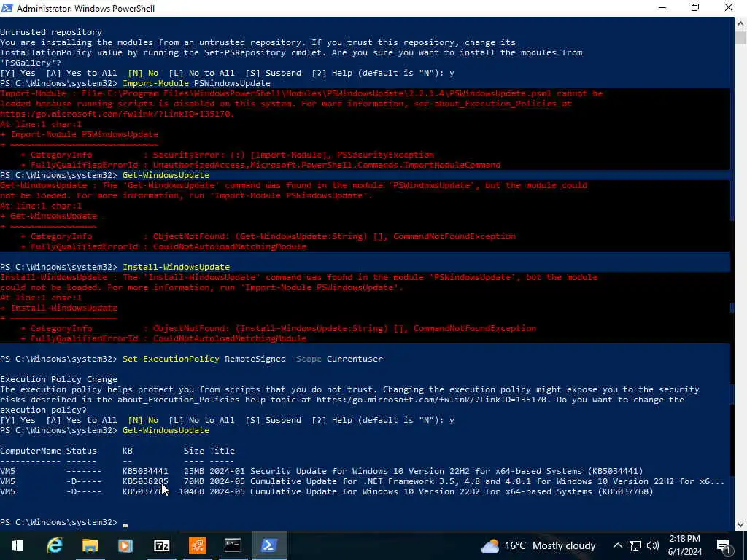Viewport: 747px width, 560px height.
Task: Click 'PSSecurityException' in the red error
Action: pyautogui.click(x=385, y=155)
